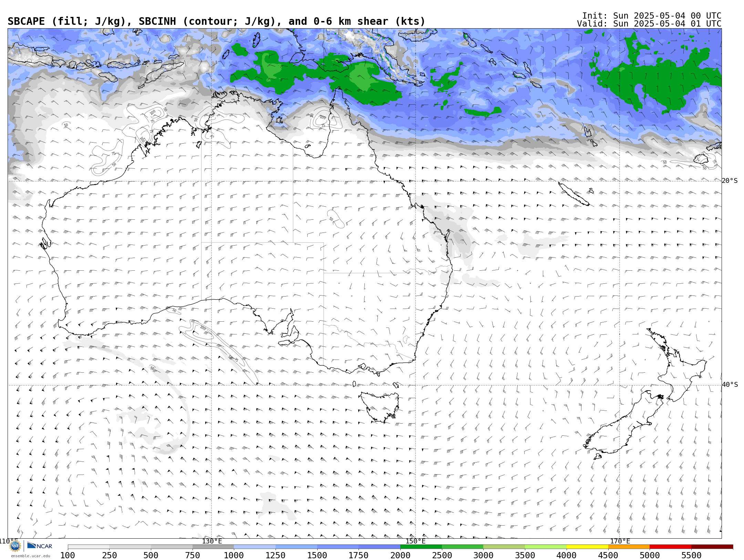Pick the olive green 3000–3500 colorbar swatch
This screenshot has width=744, height=560.
click(x=504, y=547)
